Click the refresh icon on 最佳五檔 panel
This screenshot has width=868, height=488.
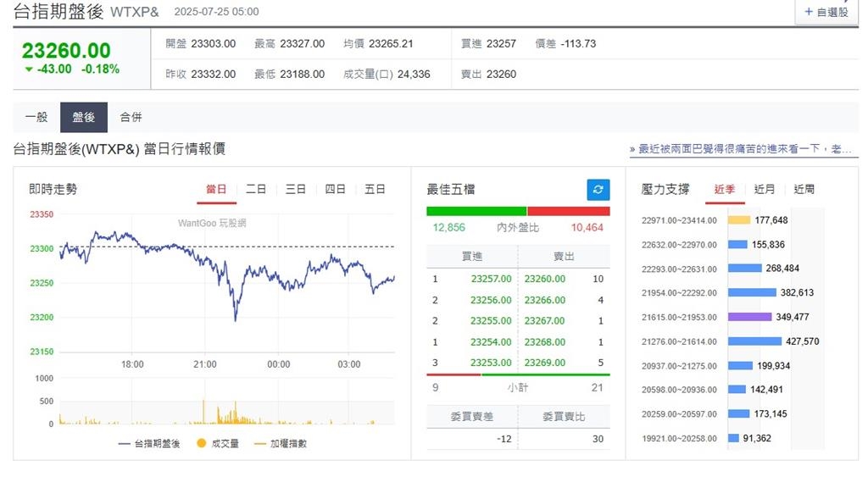[598, 190]
